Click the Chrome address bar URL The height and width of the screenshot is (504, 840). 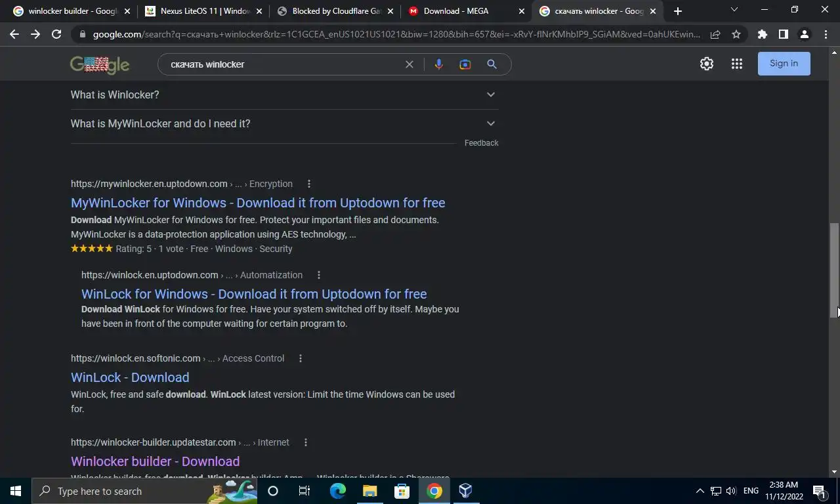click(396, 34)
